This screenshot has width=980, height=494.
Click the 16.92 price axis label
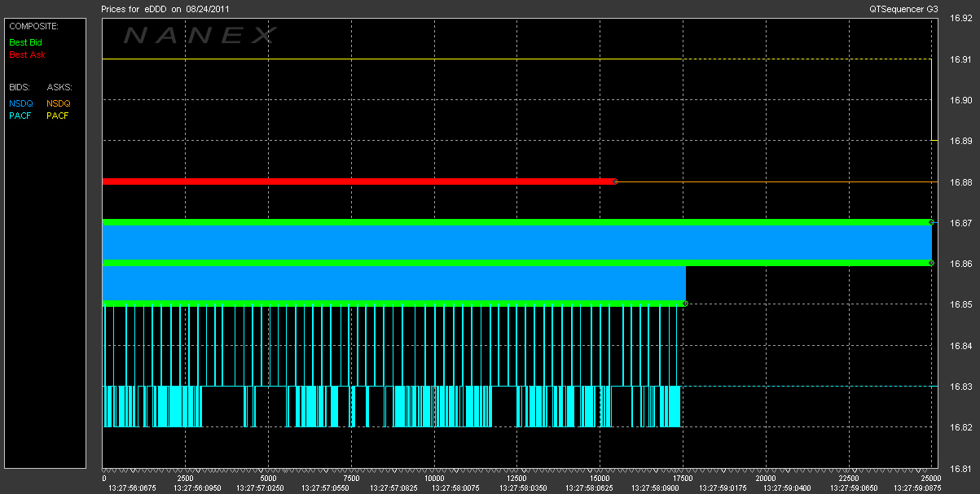(x=960, y=18)
